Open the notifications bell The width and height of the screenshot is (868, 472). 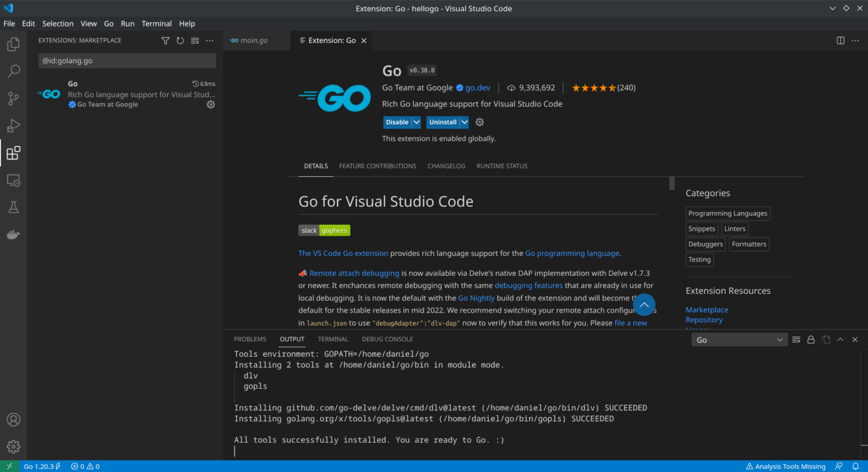856,466
